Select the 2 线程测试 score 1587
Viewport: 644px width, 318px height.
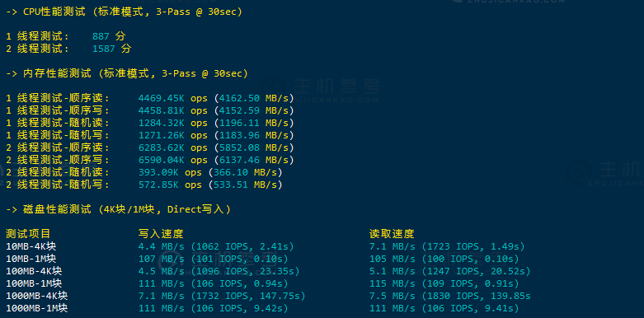[x=104, y=49]
